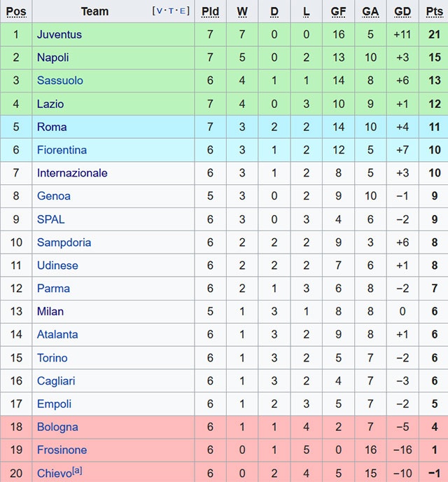The image size is (448, 482).
Task: Click the Napoli team link
Action: (x=53, y=57)
